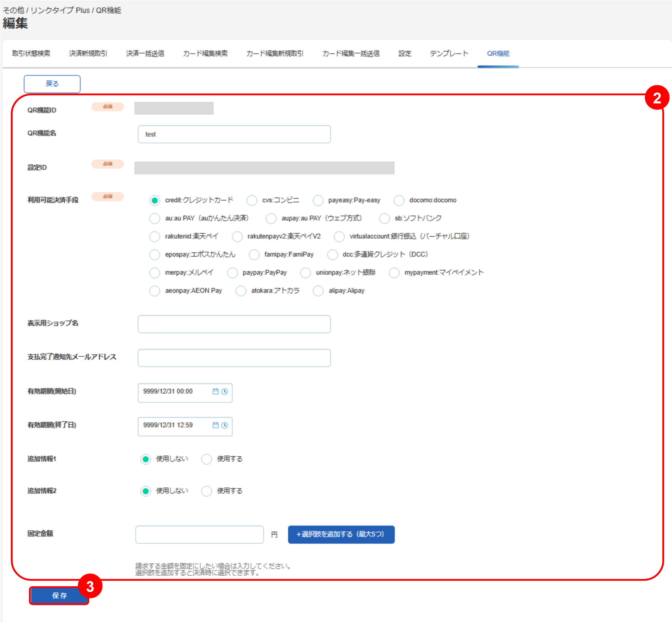Select rakutenpayv2:楽天ペイV2 option
This screenshot has height=623, width=672.
(237, 237)
